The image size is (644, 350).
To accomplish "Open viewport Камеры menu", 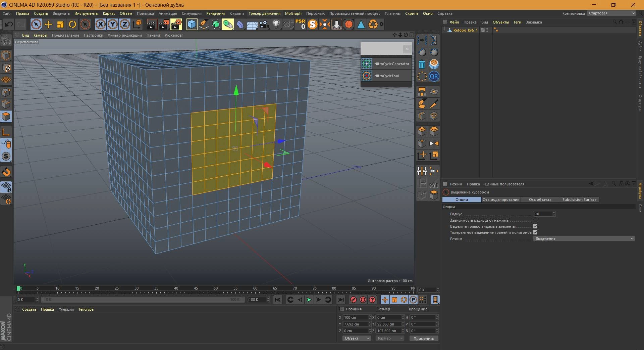I will (40, 35).
